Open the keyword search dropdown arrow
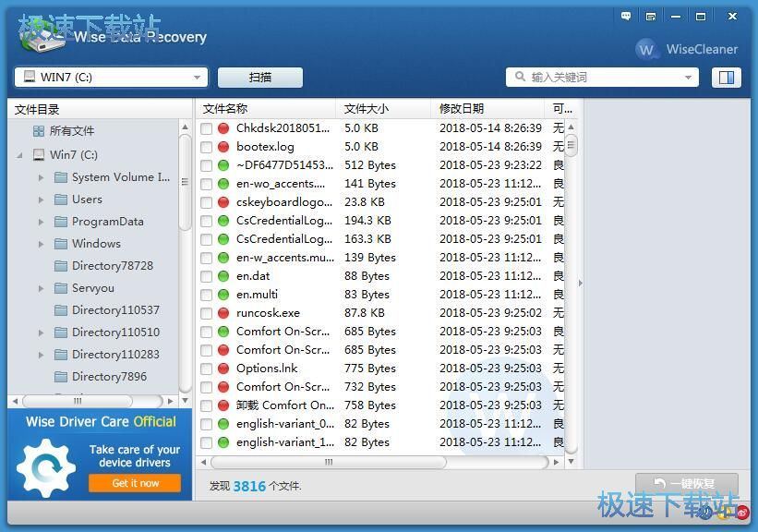The height and width of the screenshot is (532, 758). [688, 78]
